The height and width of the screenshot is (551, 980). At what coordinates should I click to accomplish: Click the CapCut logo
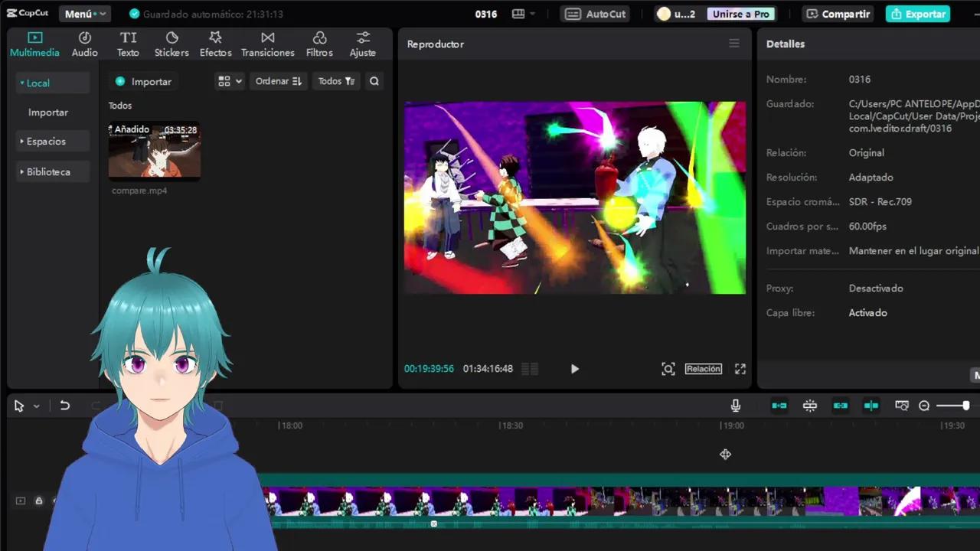(28, 13)
